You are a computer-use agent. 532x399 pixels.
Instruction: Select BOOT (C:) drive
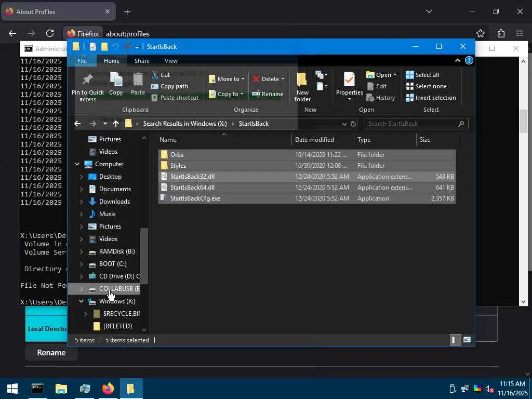(113, 264)
